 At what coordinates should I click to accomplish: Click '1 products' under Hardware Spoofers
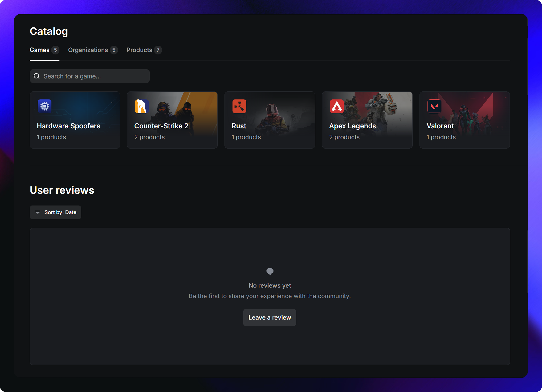(x=51, y=137)
